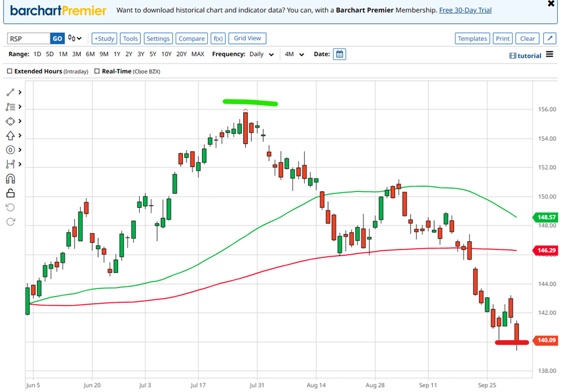Start the Free 30-Day Trial
This screenshot has width=563, height=392.
[465, 10]
